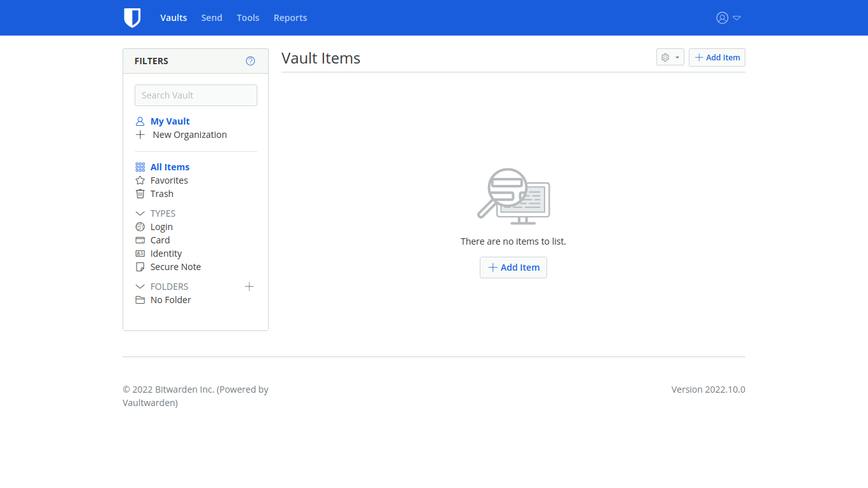Open the Tools menu item

[x=248, y=18]
